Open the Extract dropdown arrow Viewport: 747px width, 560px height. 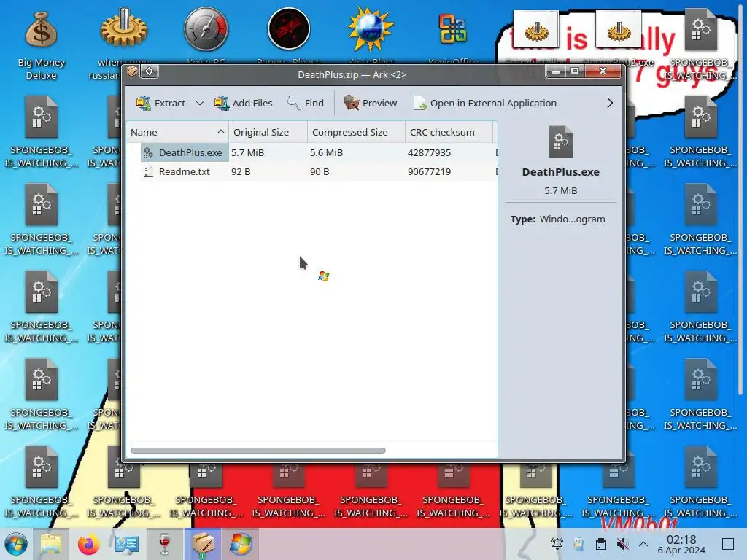(200, 103)
